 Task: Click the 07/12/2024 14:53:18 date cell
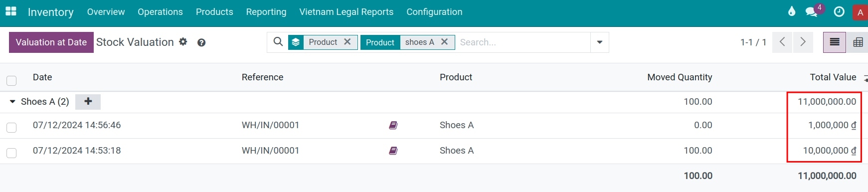click(x=77, y=151)
